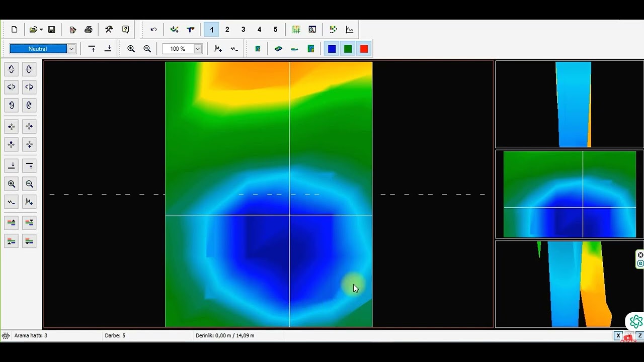Viewport: 644px width, 362px height.
Task: Click the left four-arrow move icon, upper row
Action: point(12,127)
